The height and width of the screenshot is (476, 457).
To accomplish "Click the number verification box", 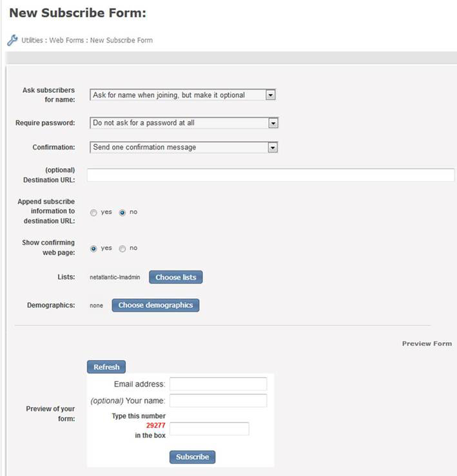I will [209, 428].
